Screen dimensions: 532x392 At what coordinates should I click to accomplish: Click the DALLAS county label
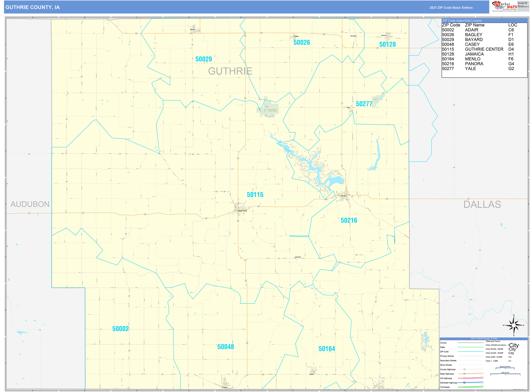point(482,204)
